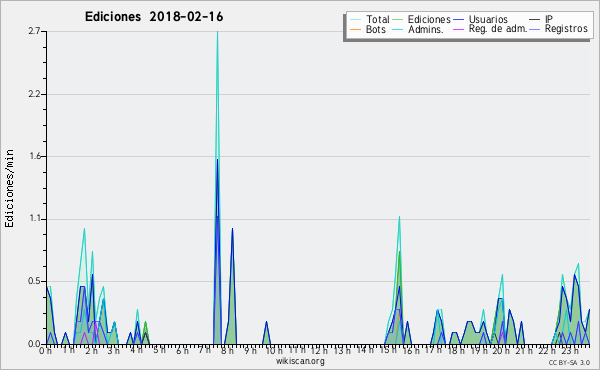Click the Reg. de adm. magenta legend line

(x=458, y=29)
